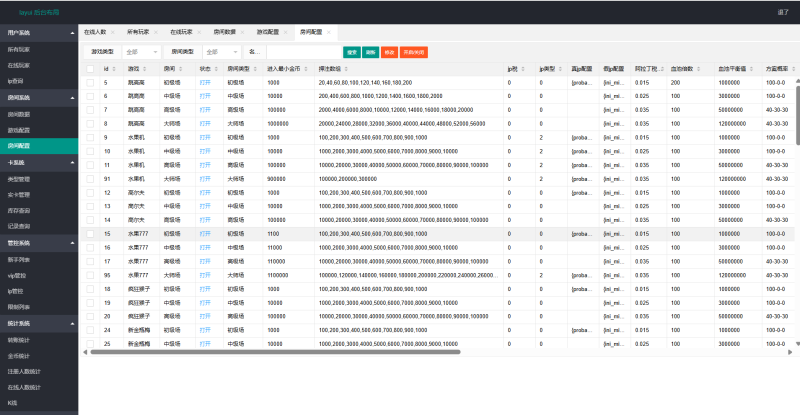
Task: Switch to the 房间数据 tab
Action: click(x=224, y=32)
